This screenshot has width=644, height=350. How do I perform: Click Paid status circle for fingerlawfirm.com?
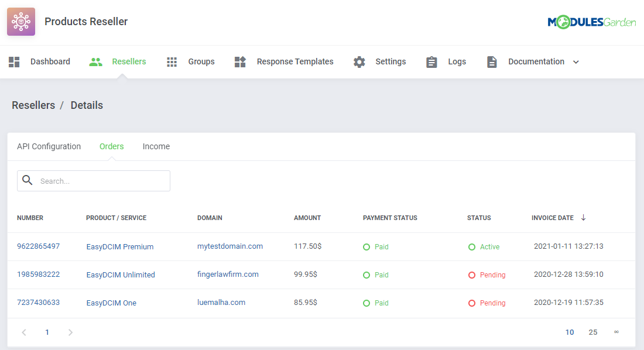(x=366, y=275)
